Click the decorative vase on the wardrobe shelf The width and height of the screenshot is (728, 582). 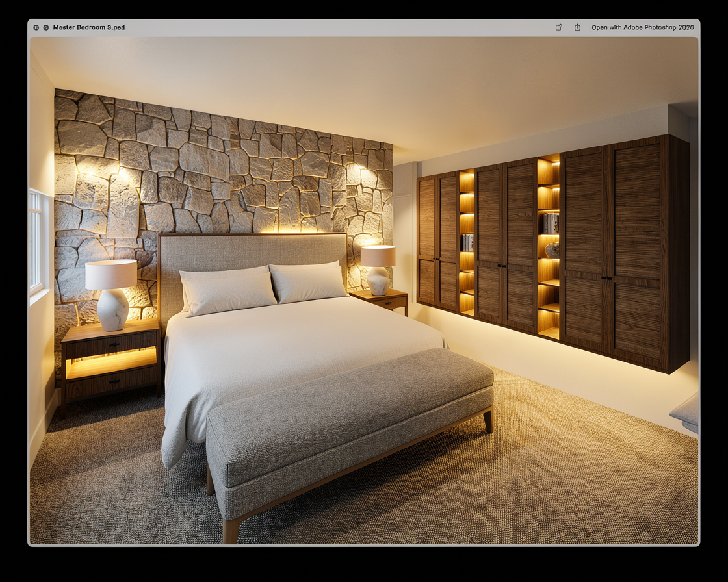pos(552,249)
